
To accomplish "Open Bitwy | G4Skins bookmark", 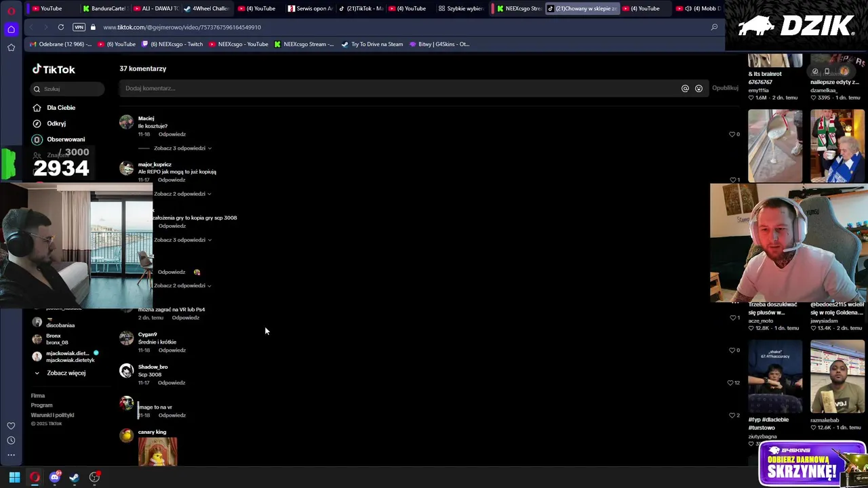I will pos(439,44).
